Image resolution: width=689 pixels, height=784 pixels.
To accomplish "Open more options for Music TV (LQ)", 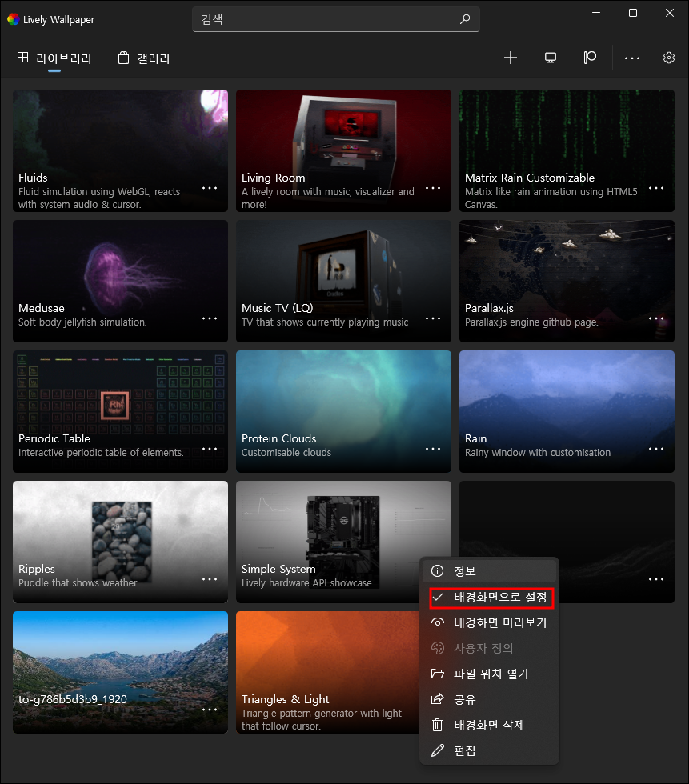I will [x=432, y=318].
